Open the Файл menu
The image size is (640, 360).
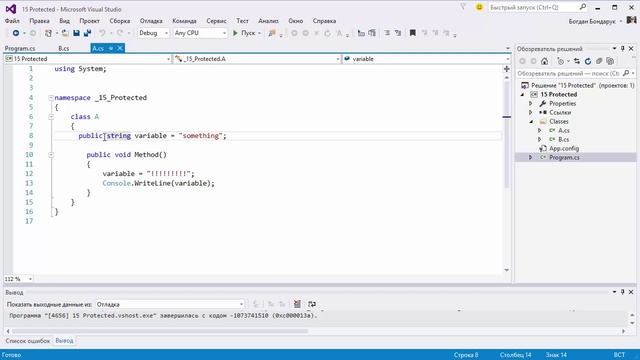(12, 21)
